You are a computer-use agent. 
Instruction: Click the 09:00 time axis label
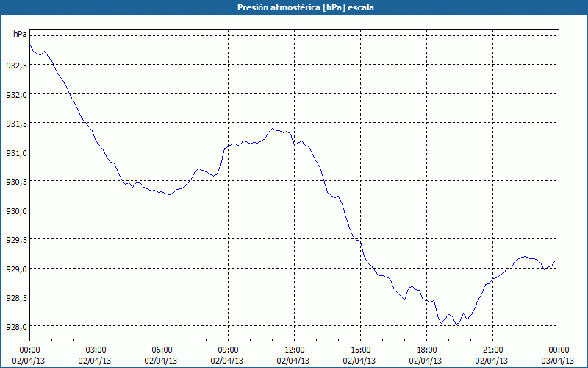(228, 350)
